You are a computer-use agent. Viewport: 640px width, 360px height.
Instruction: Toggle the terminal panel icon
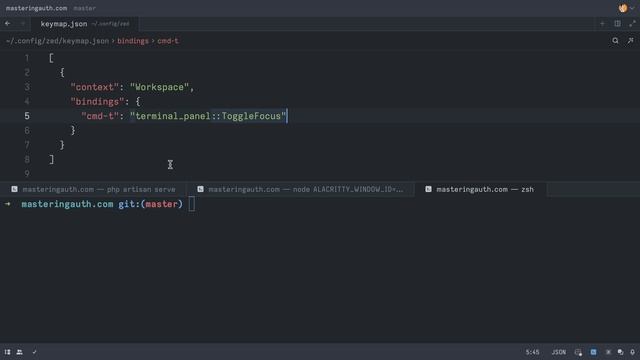[x=593, y=352]
